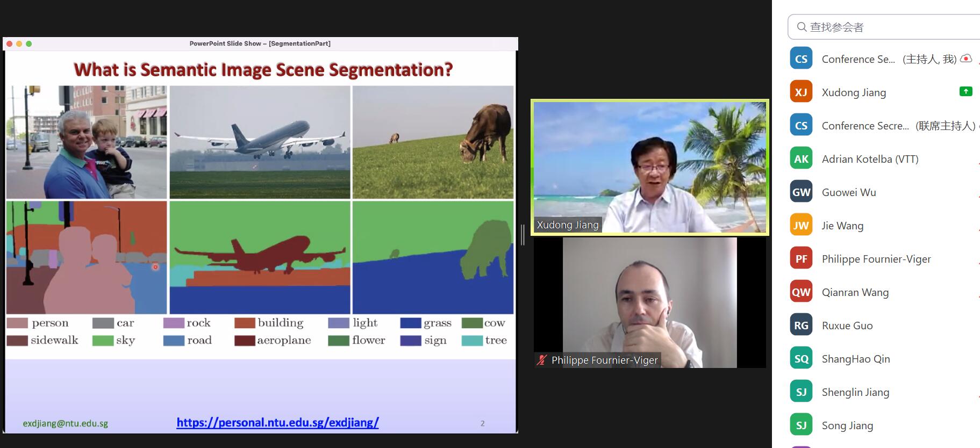
Task: Click the CS avatar of the co-host Conference Secre...
Action: [x=801, y=125]
